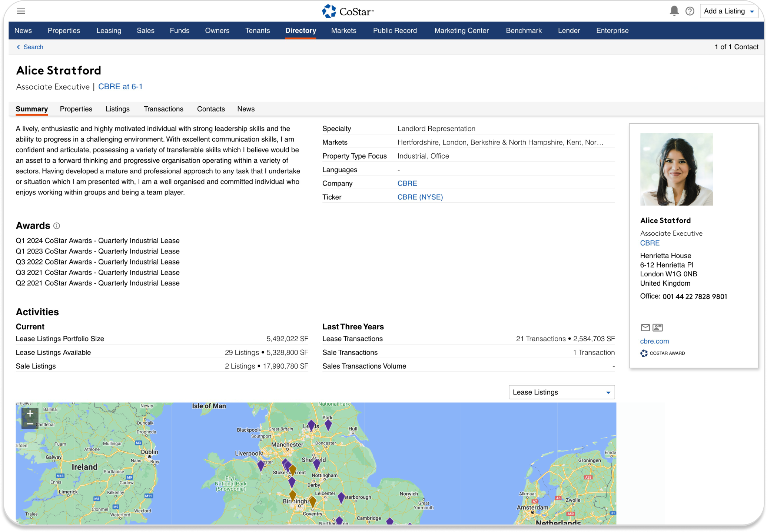767x532 pixels.
Task: Click the contact card vCard icon
Action: pyautogui.click(x=658, y=327)
